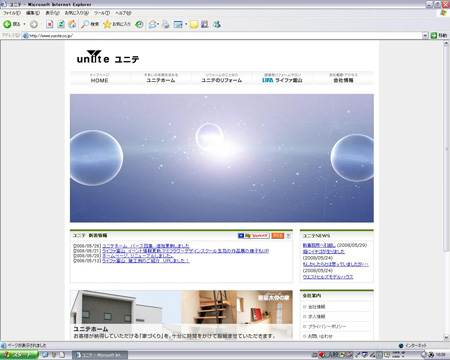
Task: Click the Stop loading icon
Action: tap(50, 24)
